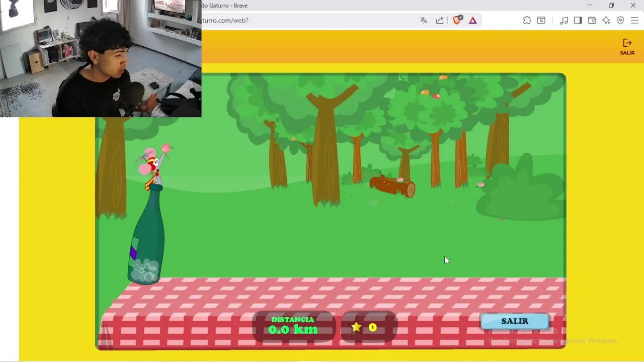Image resolution: width=644 pixels, height=362 pixels.
Task: Click the DISTANCIA 0.0 km display
Action: [293, 326]
